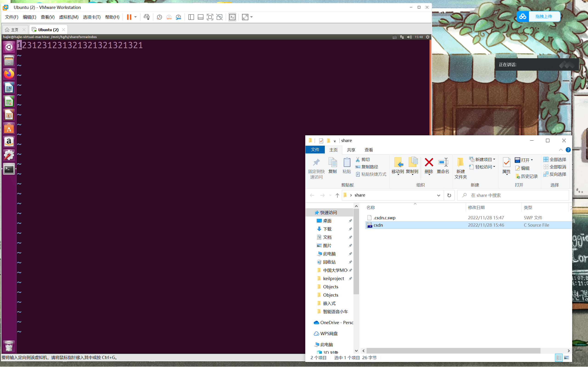The width and height of the screenshot is (588, 367).
Task: Open the 虚拟机(M) menu
Action: [x=69, y=17]
